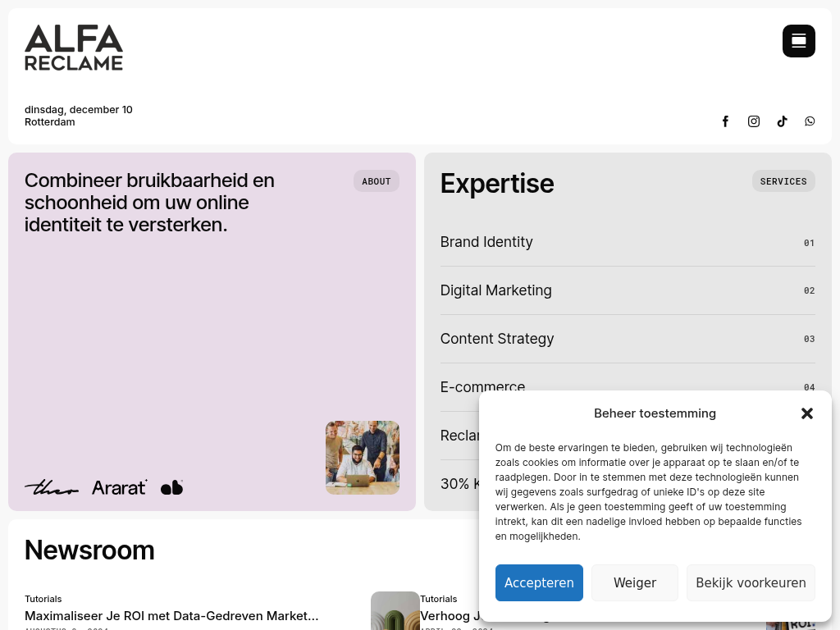Open the green arches article thumbnail

tap(395, 610)
